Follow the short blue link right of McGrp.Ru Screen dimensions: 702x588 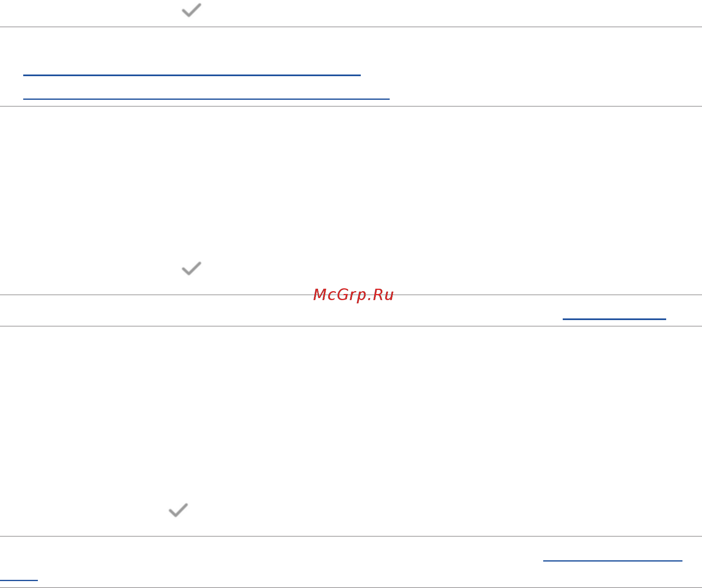coord(614,319)
